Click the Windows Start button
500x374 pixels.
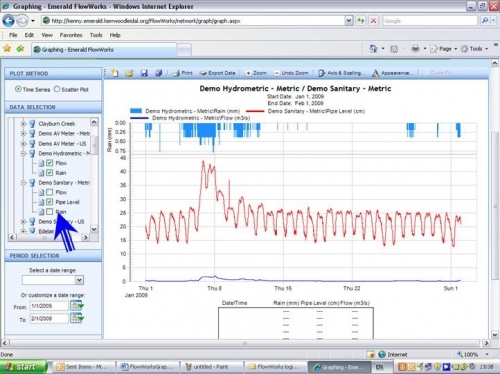pos(23,367)
